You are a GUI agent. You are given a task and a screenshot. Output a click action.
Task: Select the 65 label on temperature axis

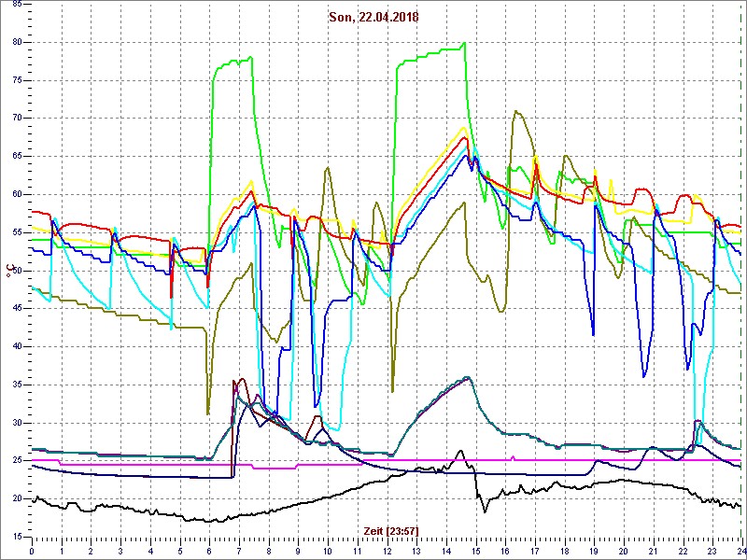point(16,156)
